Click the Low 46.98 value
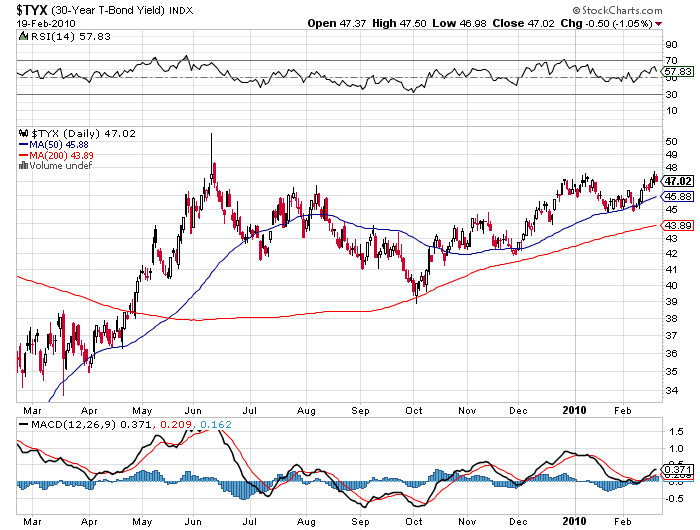The image size is (700, 530). [x=459, y=23]
